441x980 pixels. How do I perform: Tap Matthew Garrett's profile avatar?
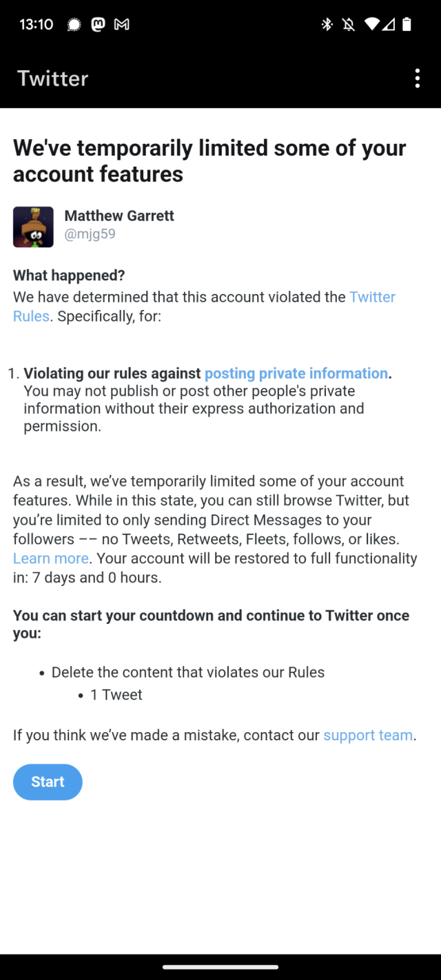33,227
